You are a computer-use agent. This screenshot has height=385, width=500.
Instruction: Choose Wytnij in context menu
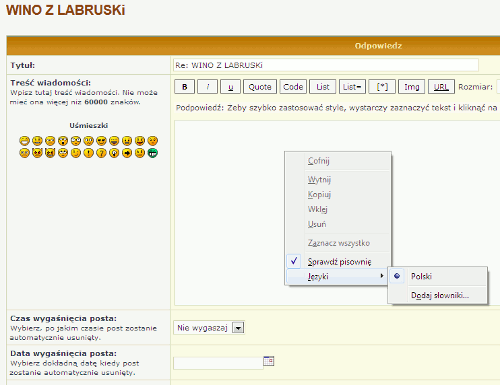click(338, 180)
